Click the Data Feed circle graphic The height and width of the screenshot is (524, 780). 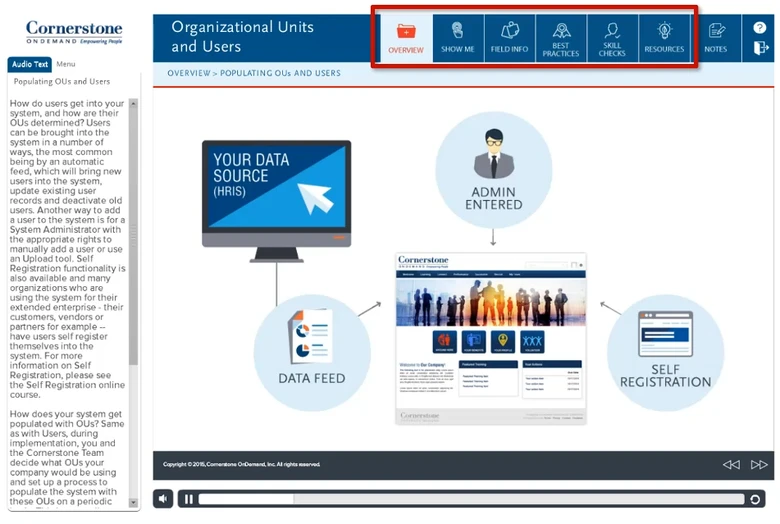tap(312, 352)
